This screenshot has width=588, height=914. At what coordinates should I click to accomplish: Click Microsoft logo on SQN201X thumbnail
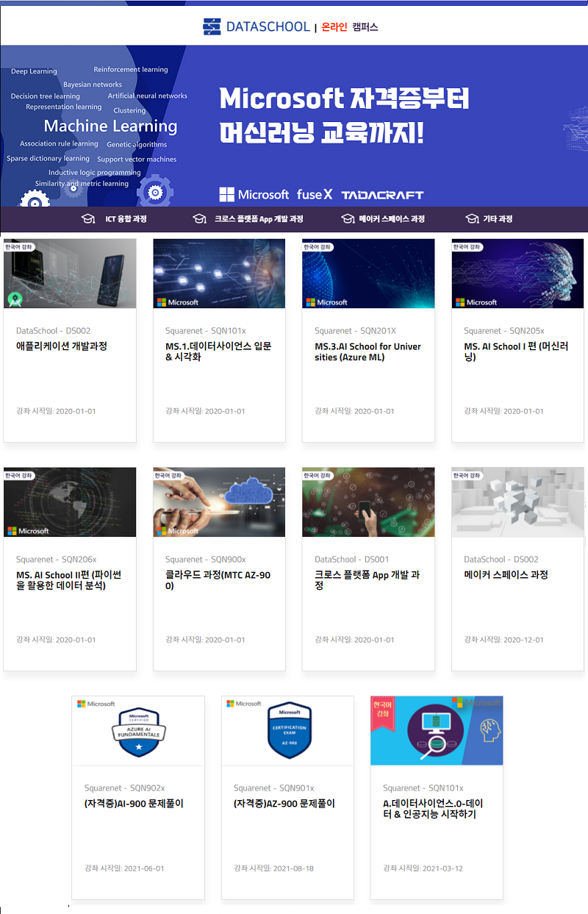[327, 302]
